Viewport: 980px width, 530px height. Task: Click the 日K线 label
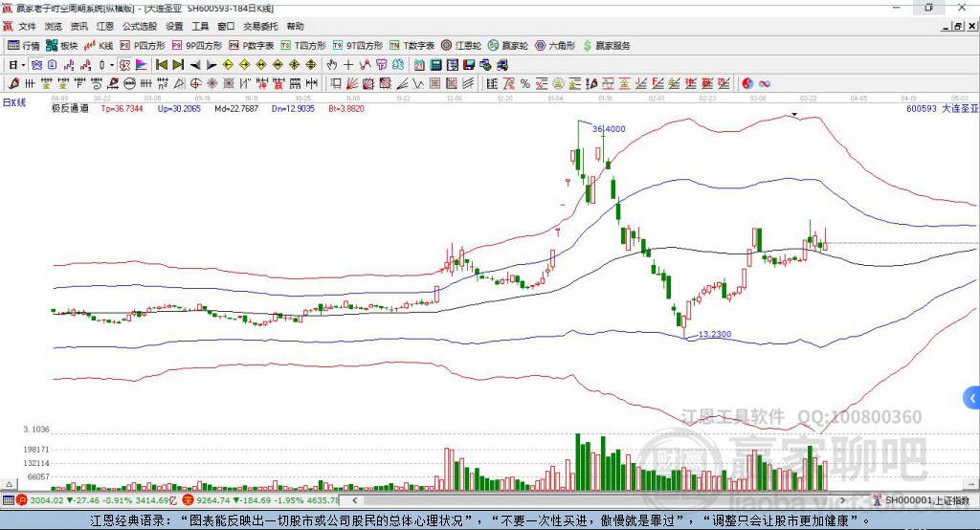[x=14, y=102]
